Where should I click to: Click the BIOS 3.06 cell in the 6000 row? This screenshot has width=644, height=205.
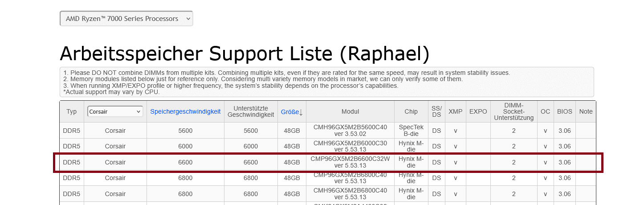(x=564, y=146)
